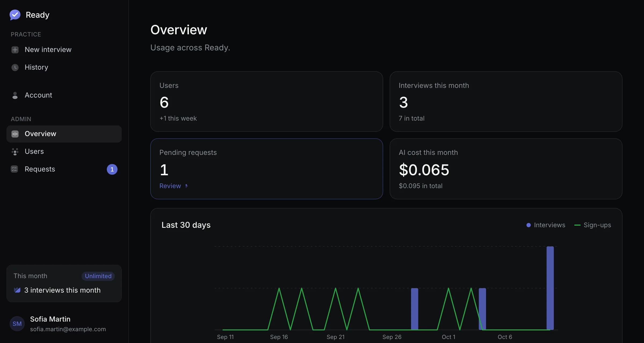This screenshot has width=644, height=343.
Task: Click the '$0.095 in total' text
Action: [420, 186]
